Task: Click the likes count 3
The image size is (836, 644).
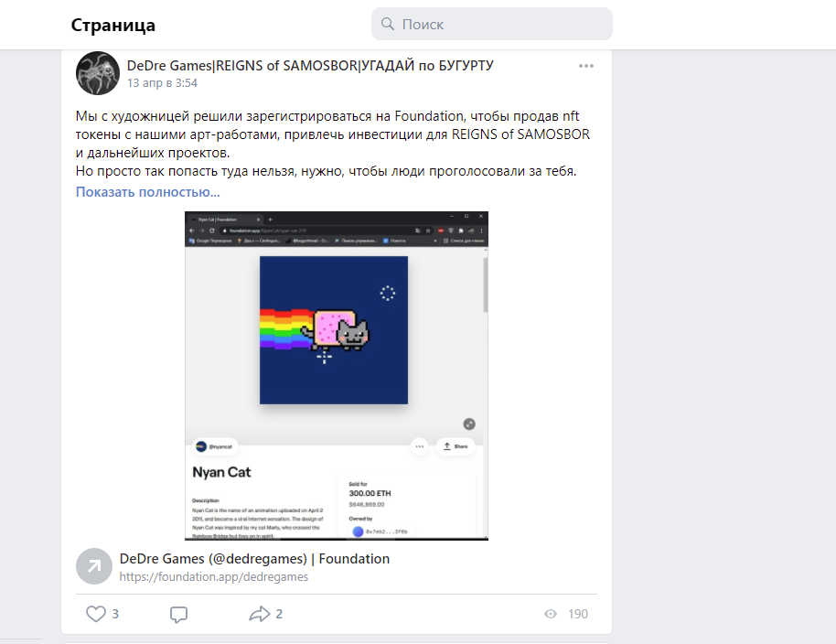Action: [115, 614]
